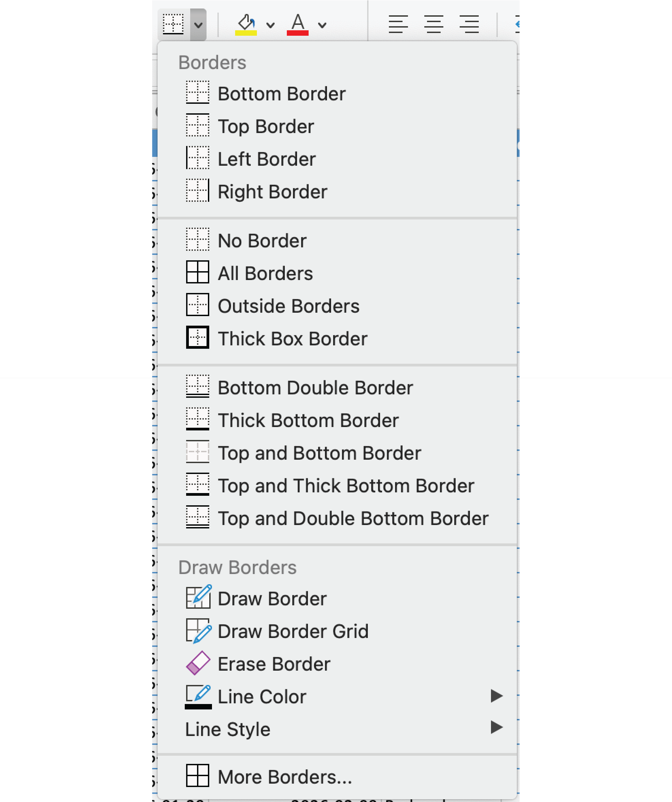
Task: Align text left using toolbar icon
Action: (398, 24)
